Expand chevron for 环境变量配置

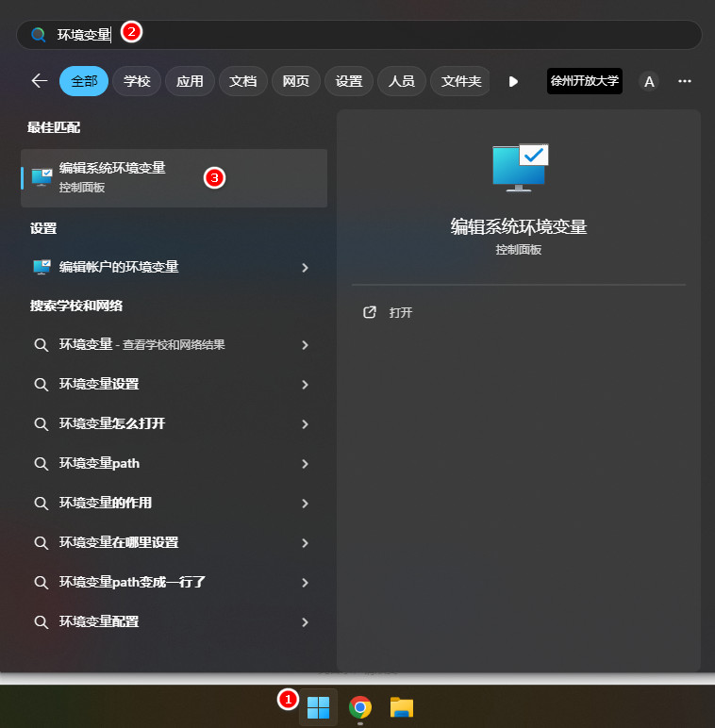[x=305, y=622]
